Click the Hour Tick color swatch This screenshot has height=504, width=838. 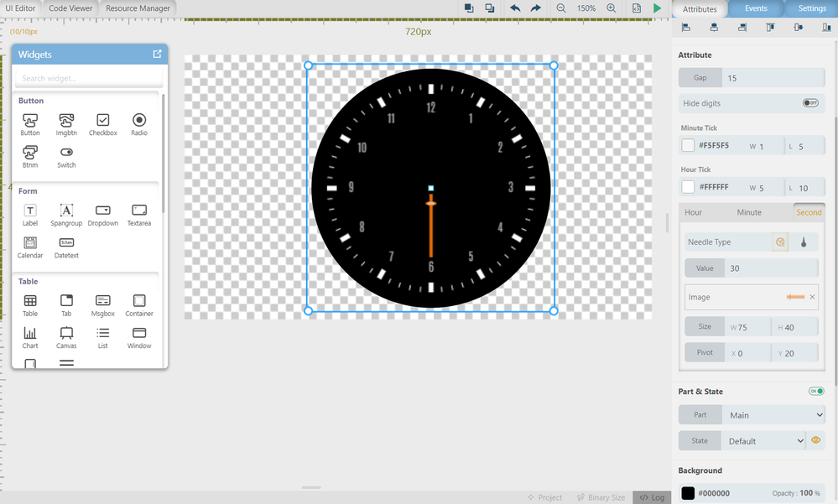688,187
